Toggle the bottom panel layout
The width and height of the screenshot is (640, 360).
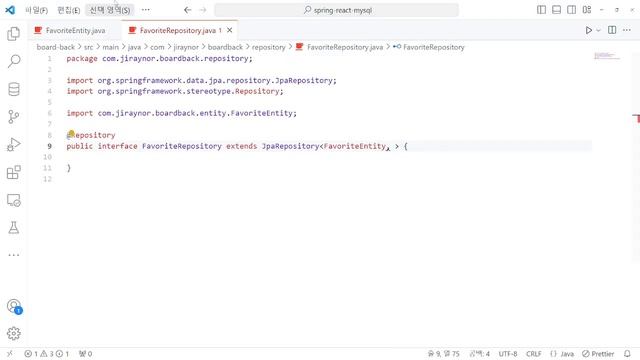[556, 10]
